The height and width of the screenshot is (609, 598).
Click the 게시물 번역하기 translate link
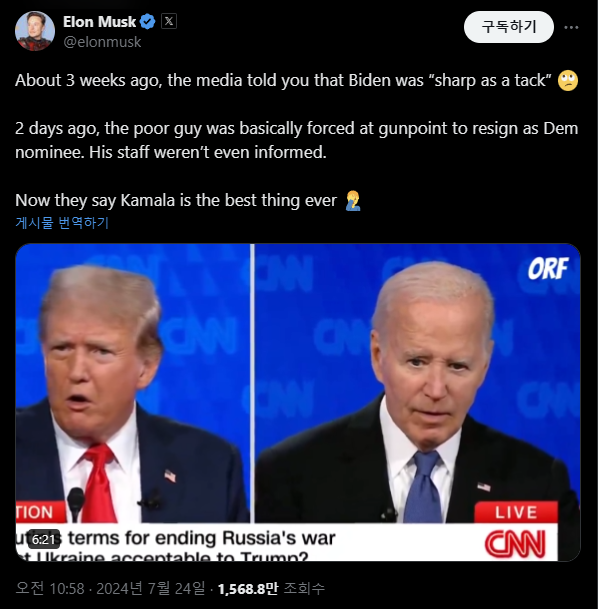pos(62,223)
